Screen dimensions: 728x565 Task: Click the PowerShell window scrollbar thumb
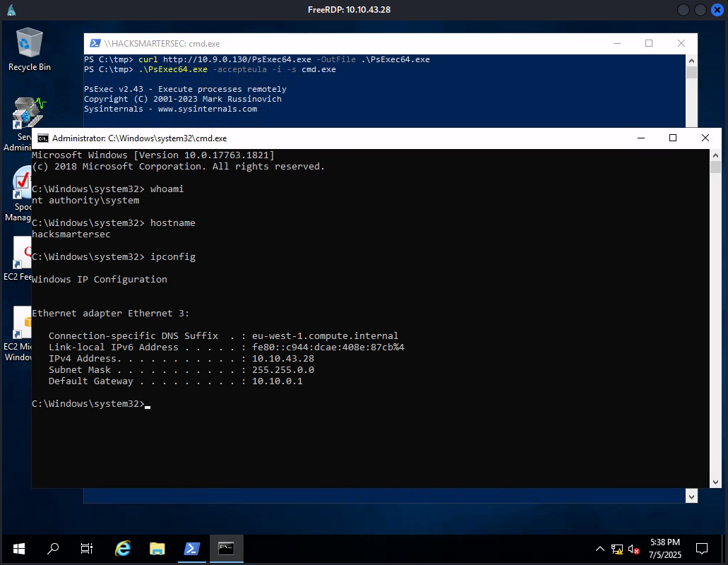pyautogui.click(x=691, y=73)
